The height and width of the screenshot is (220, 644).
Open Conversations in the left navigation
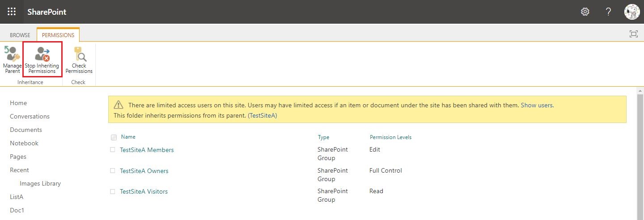(x=30, y=116)
